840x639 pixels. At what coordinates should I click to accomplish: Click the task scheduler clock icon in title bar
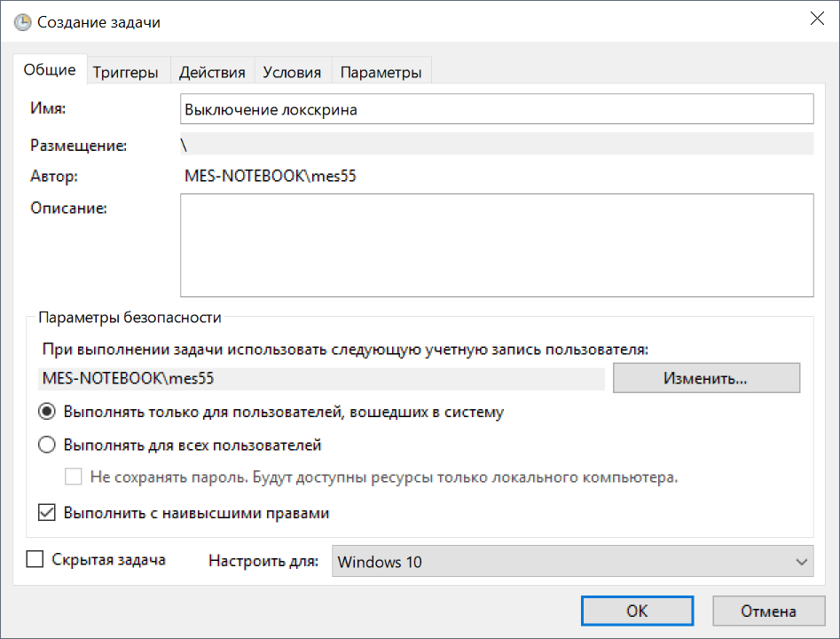point(22,22)
